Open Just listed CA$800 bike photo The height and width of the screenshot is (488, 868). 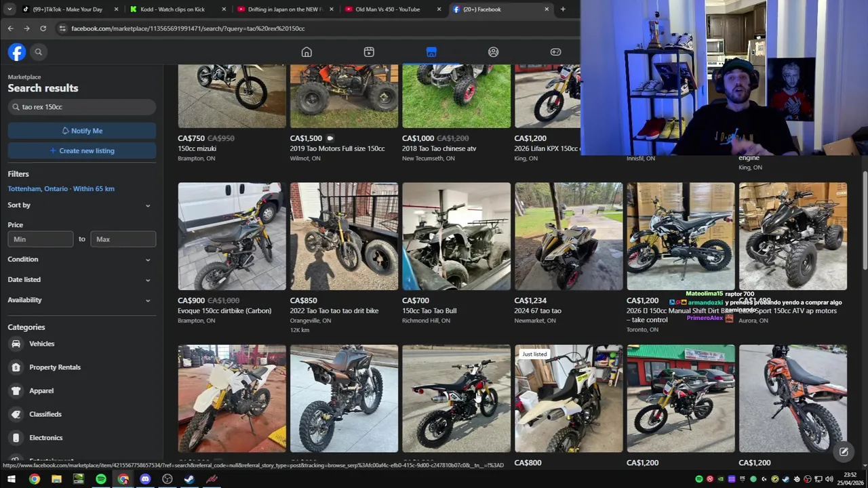(x=568, y=399)
